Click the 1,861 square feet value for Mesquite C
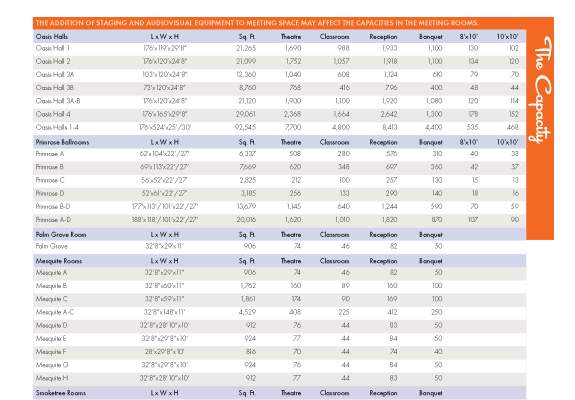The height and width of the screenshot is (400, 575). [248, 299]
